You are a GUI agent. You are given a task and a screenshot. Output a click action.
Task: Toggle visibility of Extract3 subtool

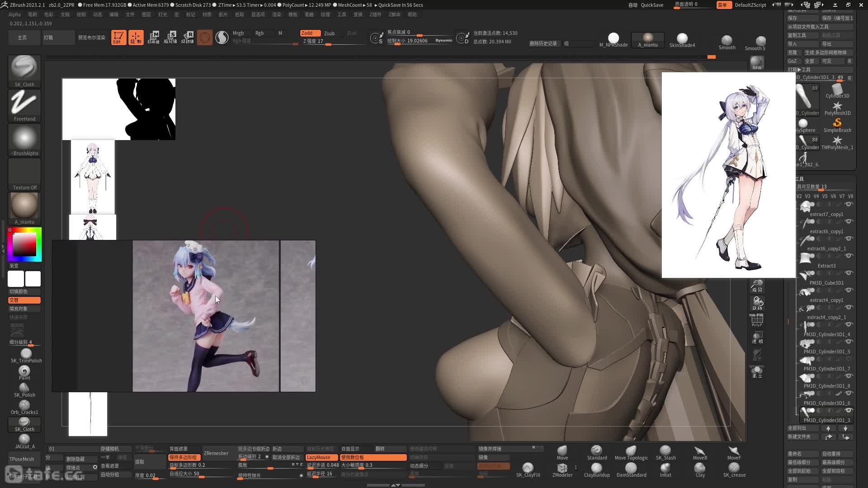pos(849,256)
